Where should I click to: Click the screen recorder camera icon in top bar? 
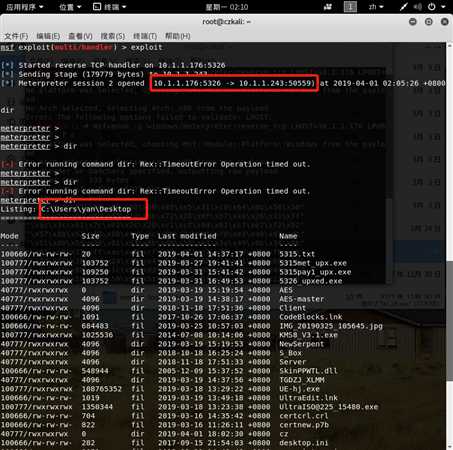(x=328, y=7)
